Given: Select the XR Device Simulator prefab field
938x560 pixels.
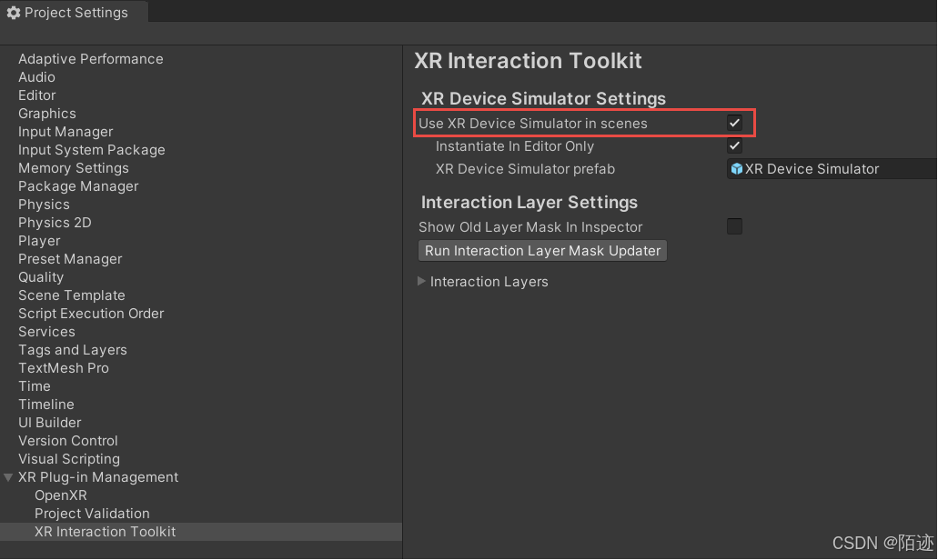Looking at the screenshot, I should 832,169.
